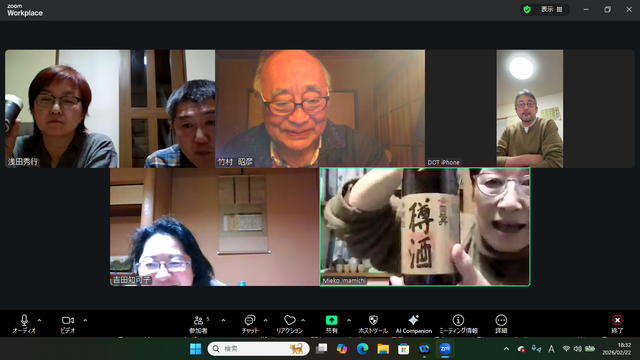Click the DOT iPhone name label
The image size is (640, 360).
(444, 162)
